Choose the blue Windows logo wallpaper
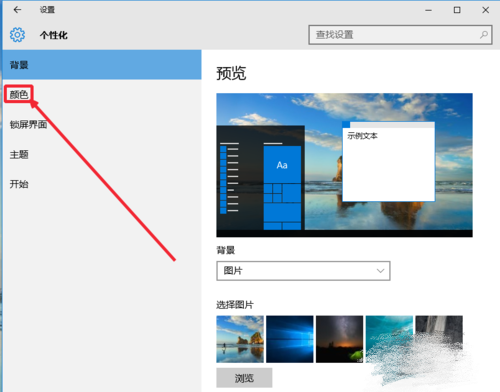Viewport: 500px width, 392px height. point(290,339)
